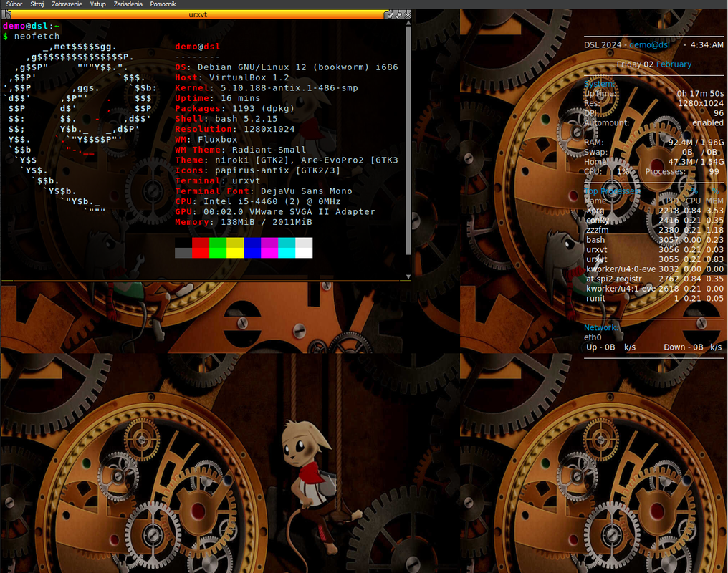Click the 'Host: VirtualBox 1.2' line

click(232, 77)
